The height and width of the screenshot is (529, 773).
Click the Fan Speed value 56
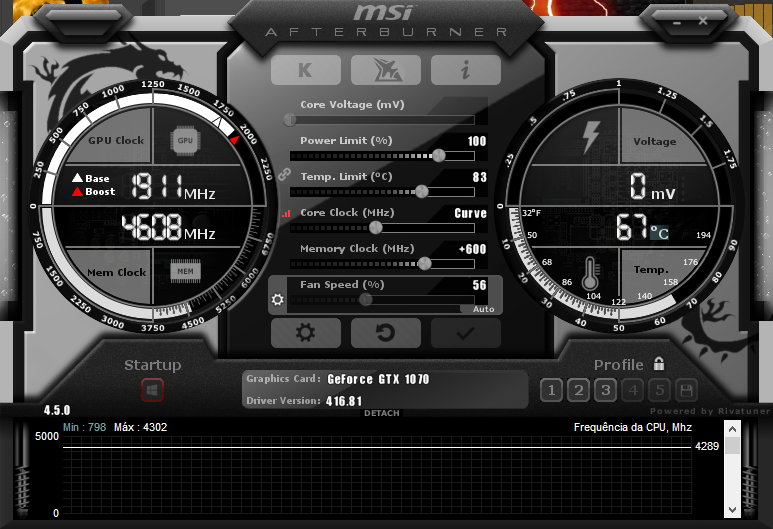[x=480, y=285]
